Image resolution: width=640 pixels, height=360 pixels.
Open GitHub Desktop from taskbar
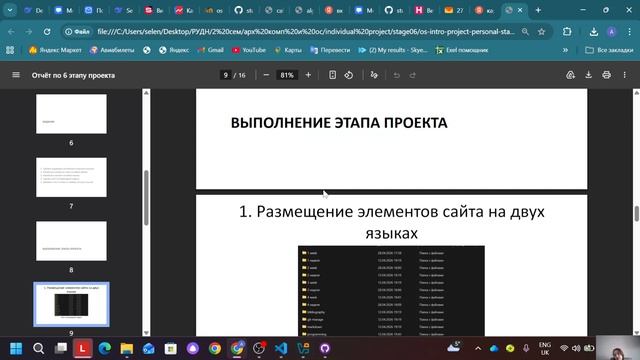pos(325,348)
